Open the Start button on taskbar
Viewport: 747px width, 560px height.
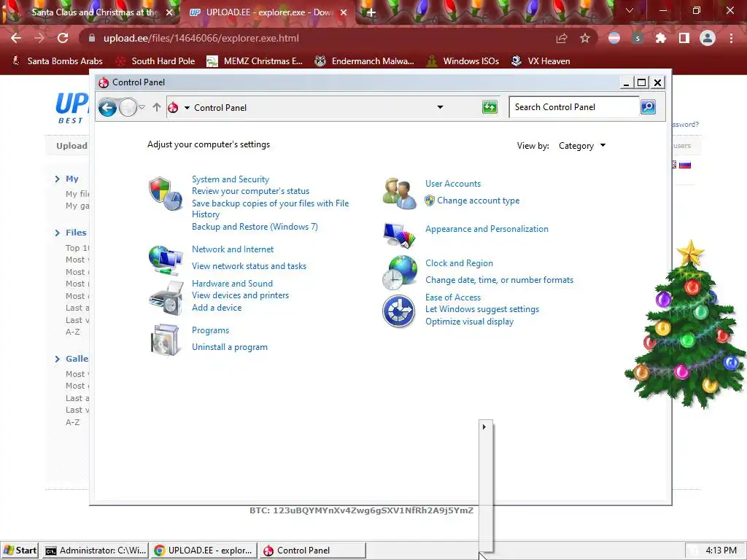point(20,551)
